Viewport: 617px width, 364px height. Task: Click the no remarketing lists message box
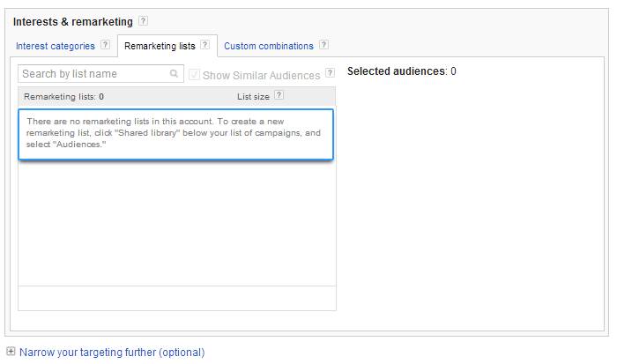176,134
